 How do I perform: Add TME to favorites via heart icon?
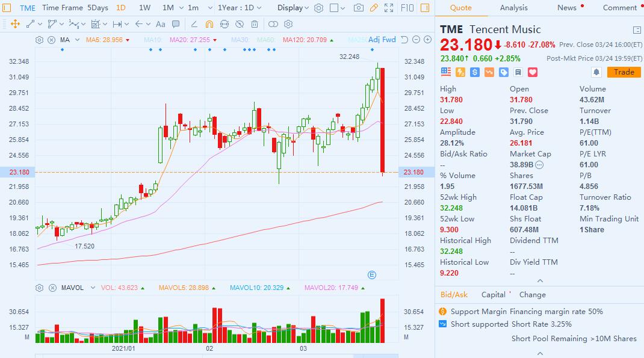[531, 72]
